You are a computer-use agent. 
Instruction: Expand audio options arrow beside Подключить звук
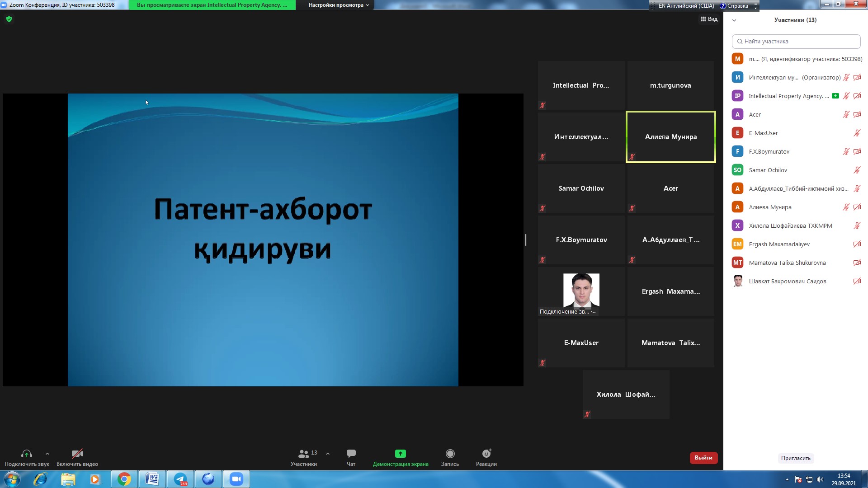point(47,454)
